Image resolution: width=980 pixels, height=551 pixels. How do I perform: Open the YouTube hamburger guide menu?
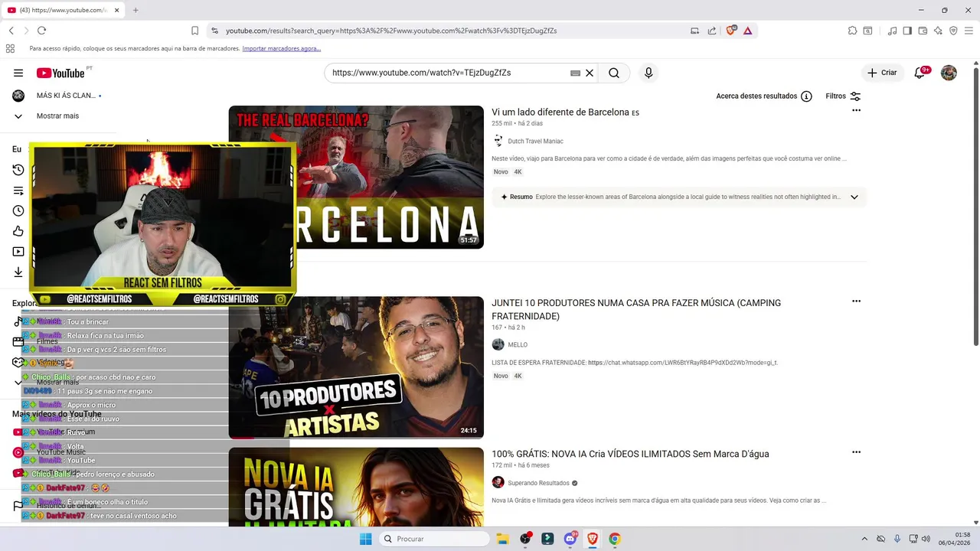coord(18,73)
